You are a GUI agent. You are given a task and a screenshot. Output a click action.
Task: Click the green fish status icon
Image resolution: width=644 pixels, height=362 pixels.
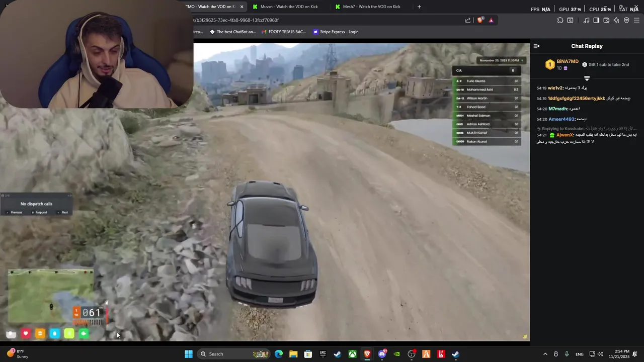pyautogui.click(x=84, y=333)
